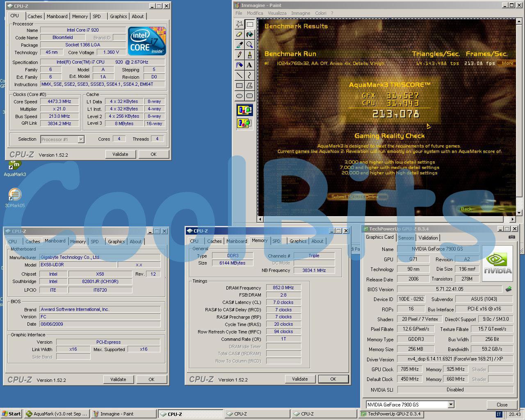Image resolution: width=525 pixels, height=420 pixels.
Task: Switch to TechPowerUp GPU-Z taskbar button
Action: 390,414
